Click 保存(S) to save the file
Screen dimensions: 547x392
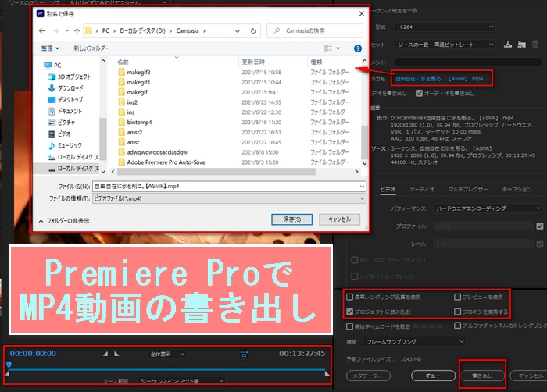pyautogui.click(x=291, y=219)
